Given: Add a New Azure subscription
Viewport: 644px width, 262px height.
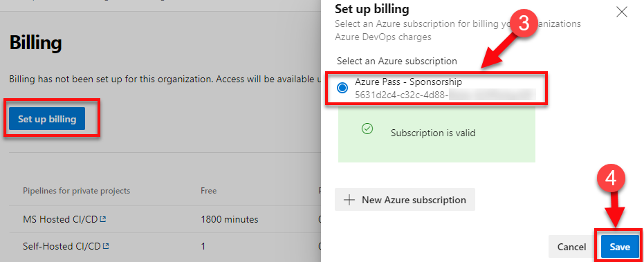Looking at the screenshot, I should (405, 200).
